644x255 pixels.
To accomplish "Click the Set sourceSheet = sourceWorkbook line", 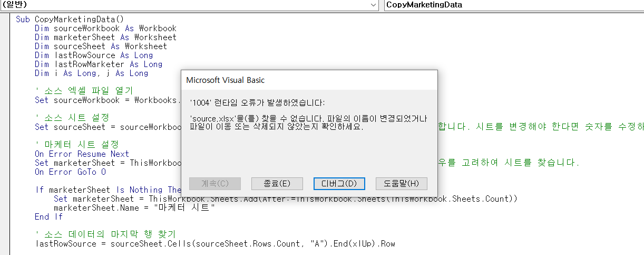I will (x=108, y=127).
